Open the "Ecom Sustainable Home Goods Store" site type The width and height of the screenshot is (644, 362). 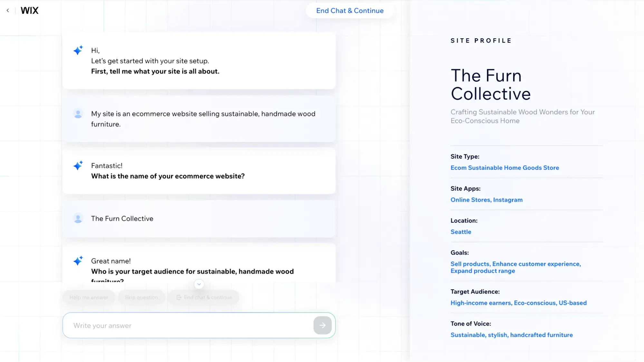pos(505,168)
